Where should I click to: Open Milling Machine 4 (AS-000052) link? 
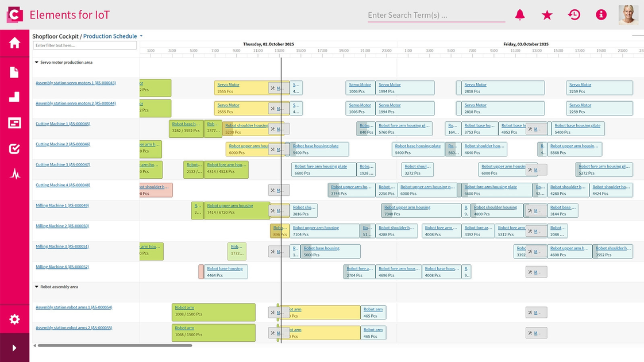pyautogui.click(x=62, y=267)
